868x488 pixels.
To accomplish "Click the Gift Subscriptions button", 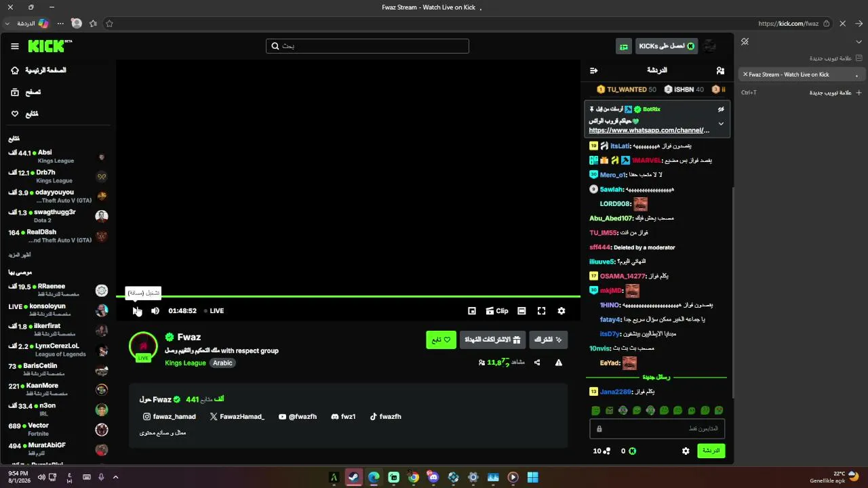I will coord(492,340).
